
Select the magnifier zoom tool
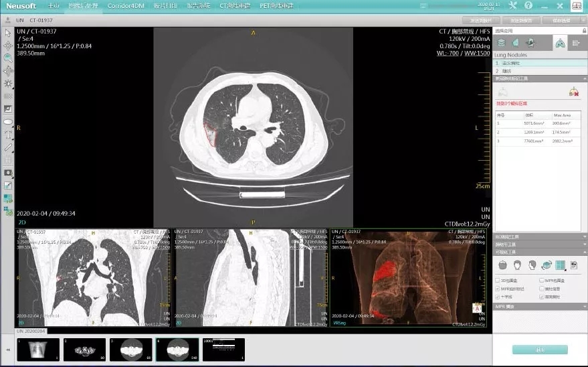(x=8, y=58)
